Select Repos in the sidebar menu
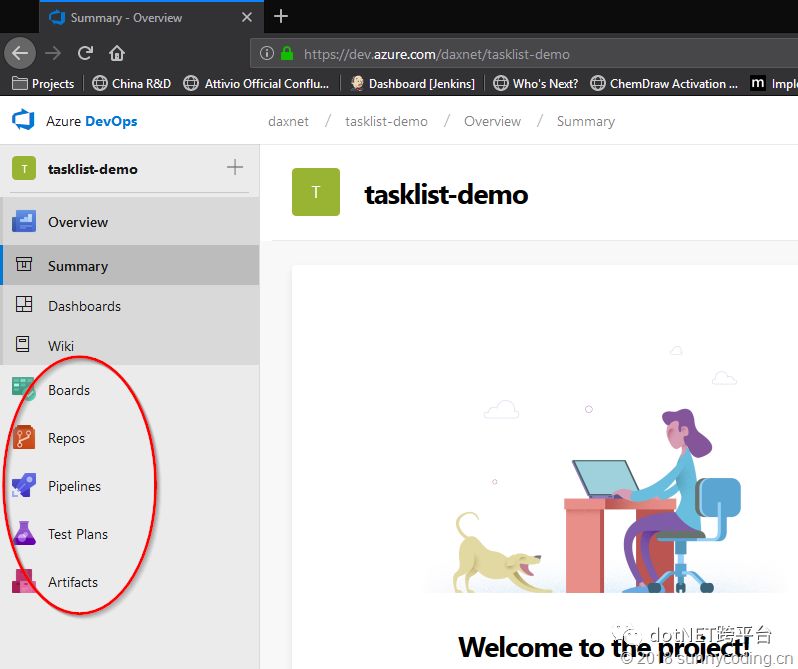 point(130,438)
